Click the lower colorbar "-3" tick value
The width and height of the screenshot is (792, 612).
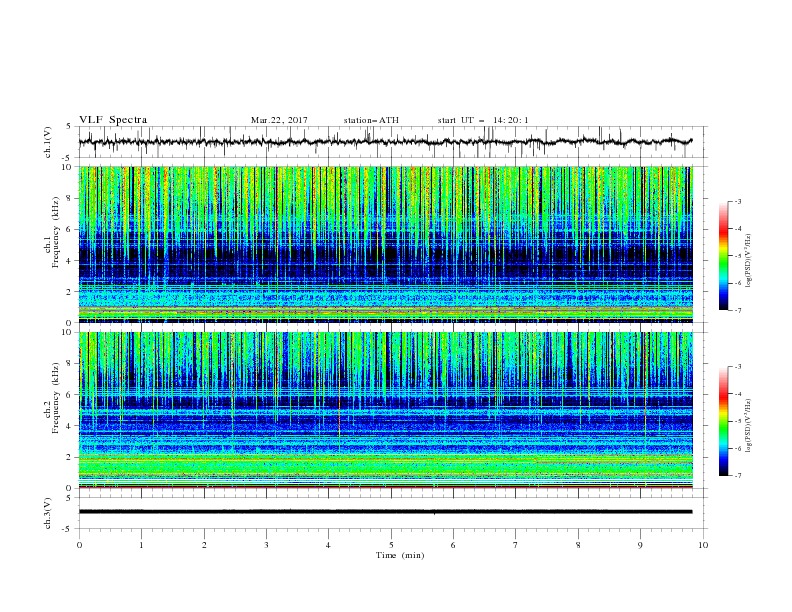738,367
